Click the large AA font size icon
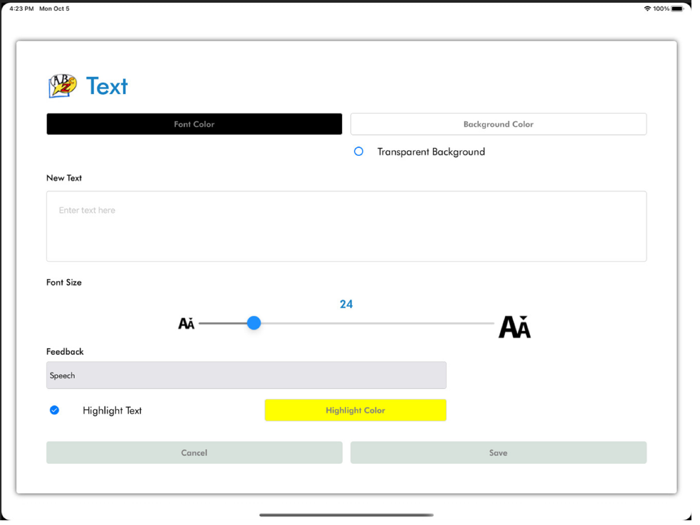The height and width of the screenshot is (525, 700). (515, 327)
